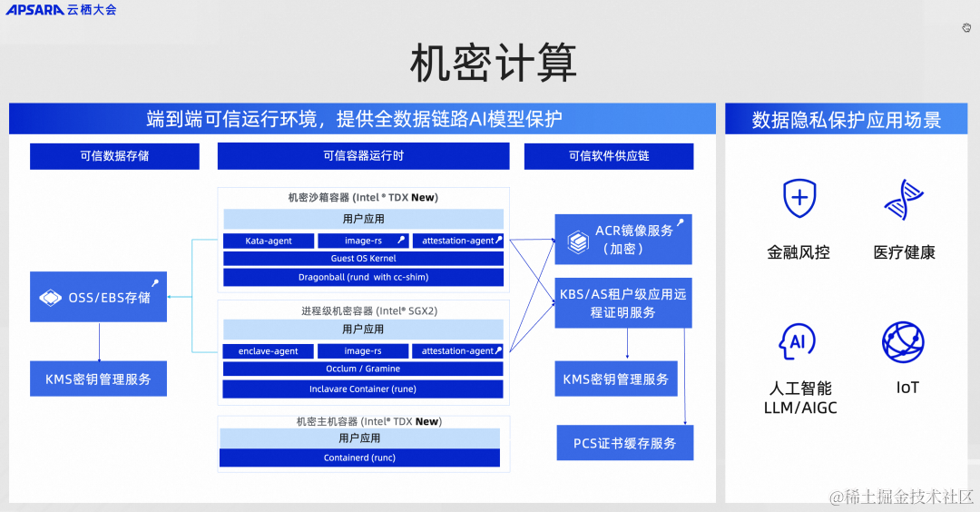Screen dimensions: 980x512
Task: Click the Kata-agent box
Action: [268, 241]
